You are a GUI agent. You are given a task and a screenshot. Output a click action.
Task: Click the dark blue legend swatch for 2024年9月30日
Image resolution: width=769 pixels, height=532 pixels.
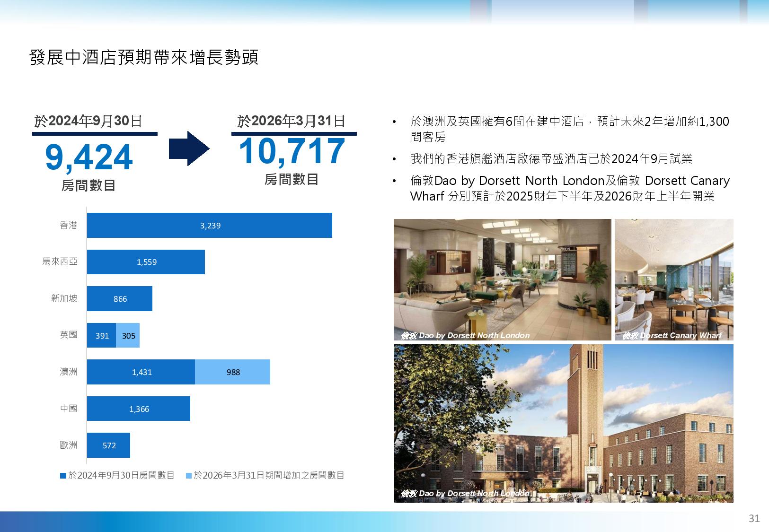tap(63, 476)
